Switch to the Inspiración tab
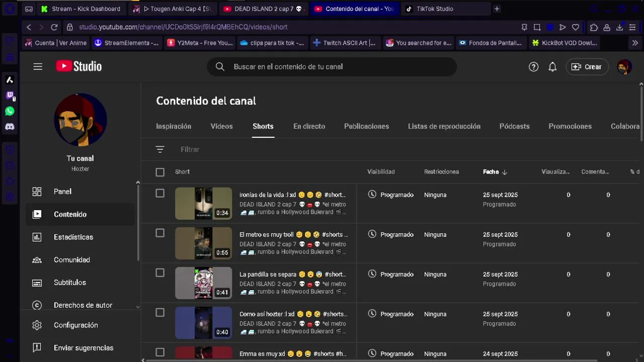 pos(174,126)
